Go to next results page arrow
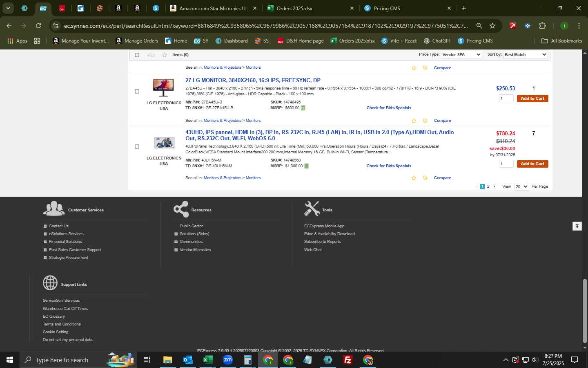 pyautogui.click(x=494, y=186)
